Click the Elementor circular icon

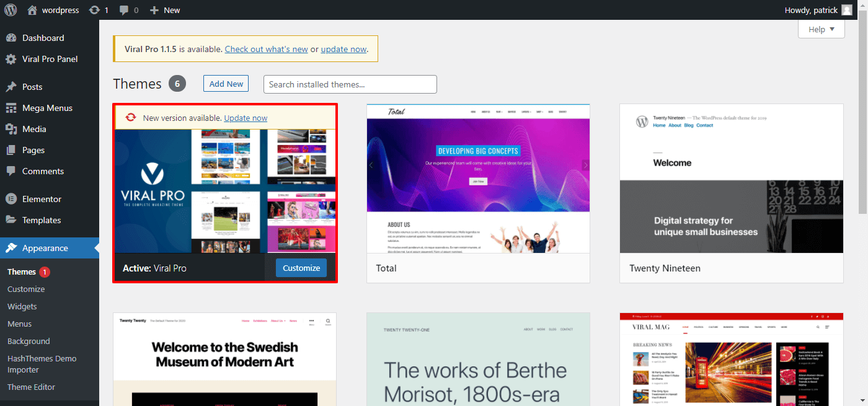click(x=11, y=199)
